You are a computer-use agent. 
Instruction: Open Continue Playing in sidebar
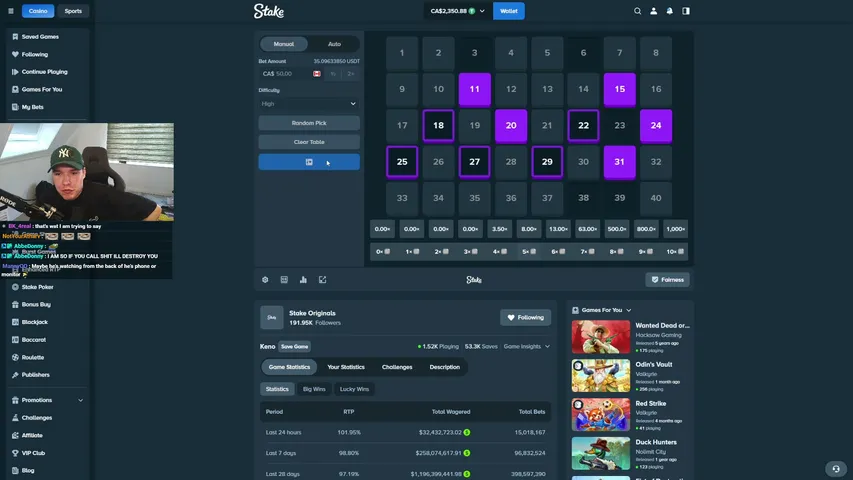(x=47, y=72)
